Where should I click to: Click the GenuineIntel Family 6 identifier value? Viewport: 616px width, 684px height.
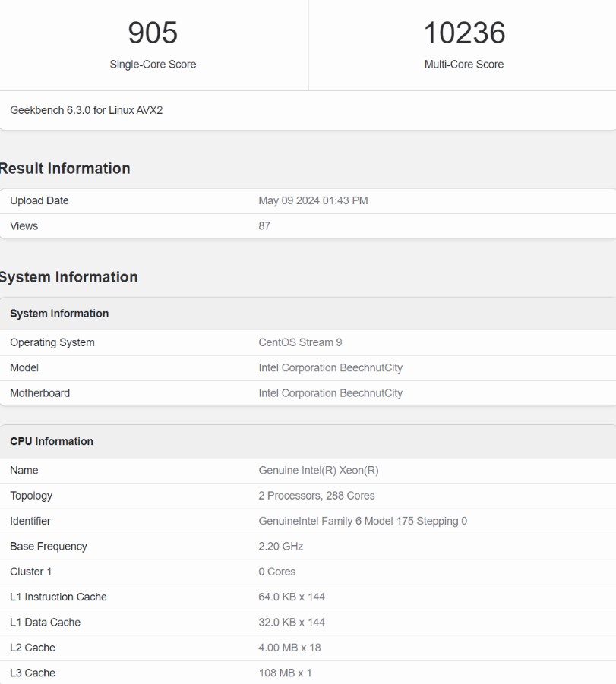pos(362,521)
